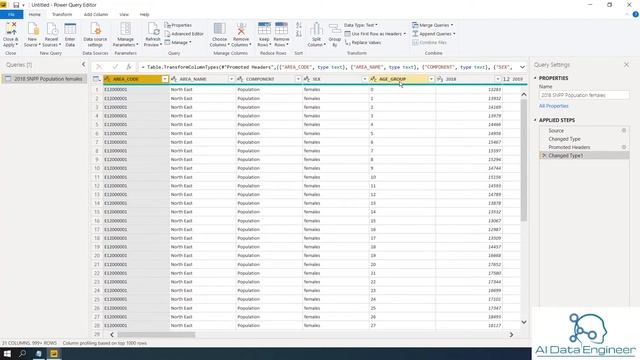Switch to the Add Column tab
The width and height of the screenshot is (640, 360).
[x=96, y=14]
